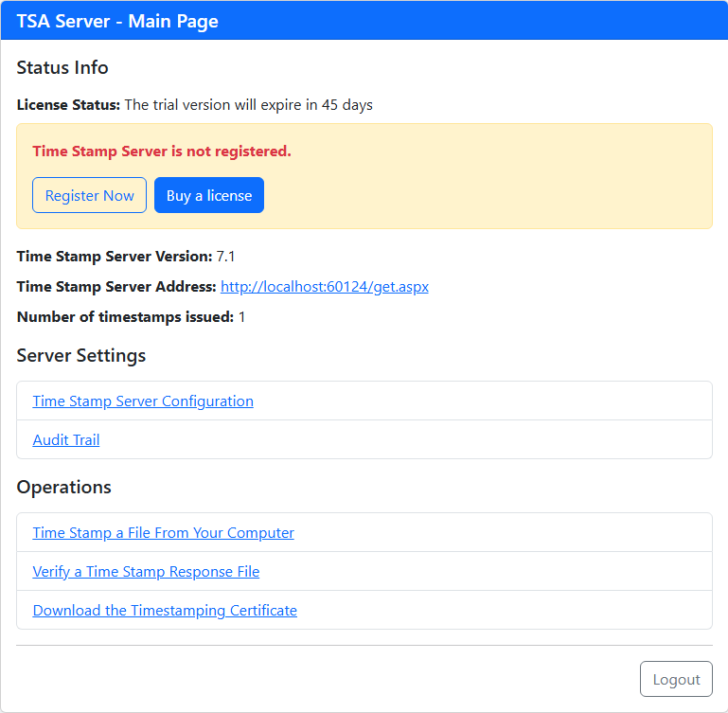Image resolution: width=728 pixels, height=713 pixels.
Task: Click the License Status label
Action: 68,105
